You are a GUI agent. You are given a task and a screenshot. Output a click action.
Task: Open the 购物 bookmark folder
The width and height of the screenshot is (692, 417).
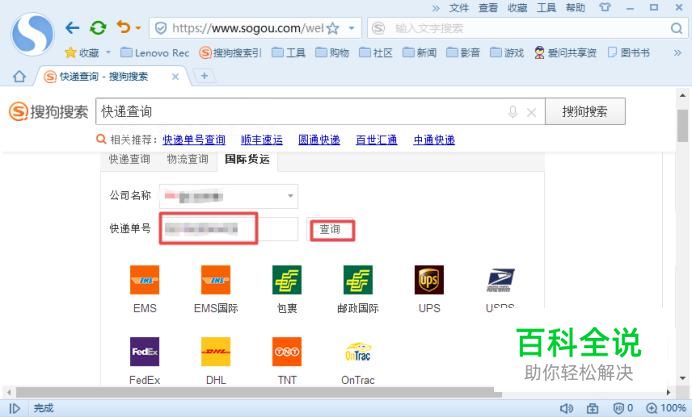coord(332,53)
